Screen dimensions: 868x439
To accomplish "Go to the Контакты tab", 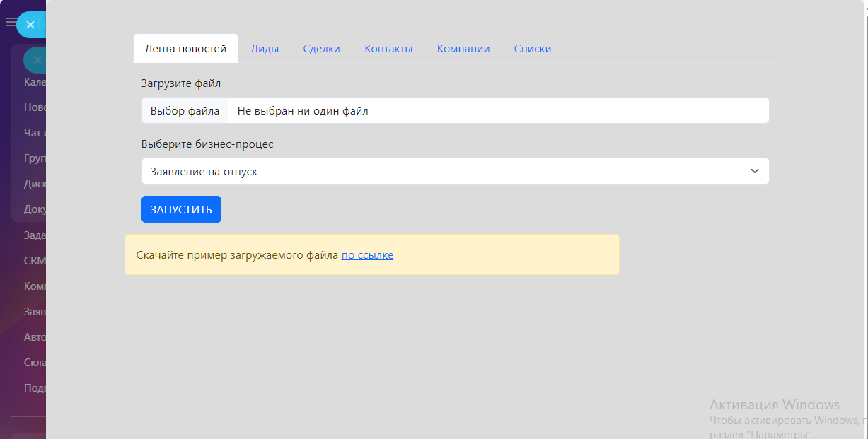I will pos(388,49).
